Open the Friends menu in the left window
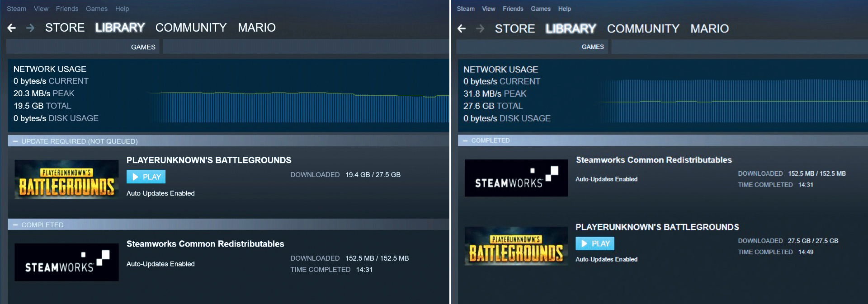Image resolution: width=868 pixels, height=304 pixels. [x=67, y=9]
